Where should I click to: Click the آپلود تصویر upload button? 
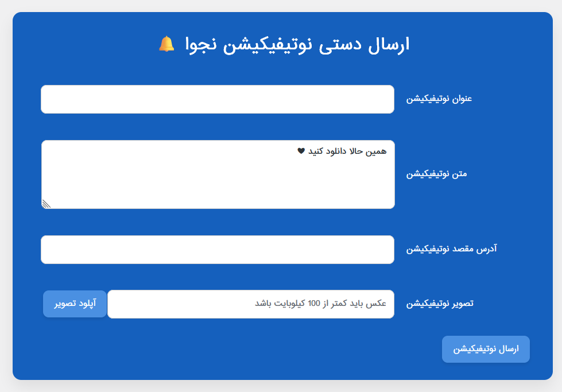pos(75,304)
